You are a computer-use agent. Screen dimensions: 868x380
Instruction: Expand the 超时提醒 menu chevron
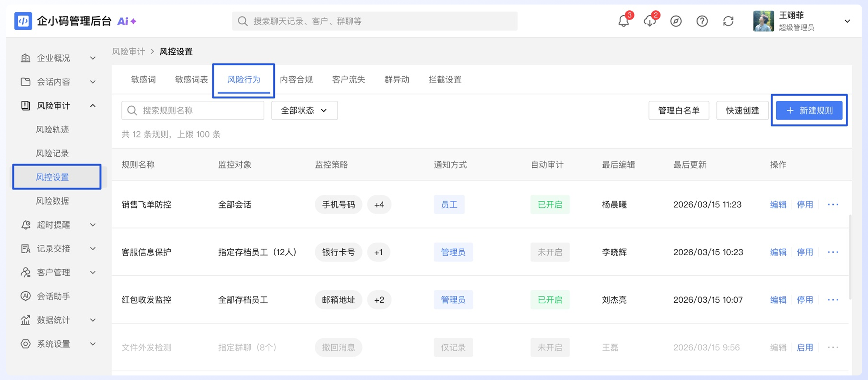click(93, 225)
